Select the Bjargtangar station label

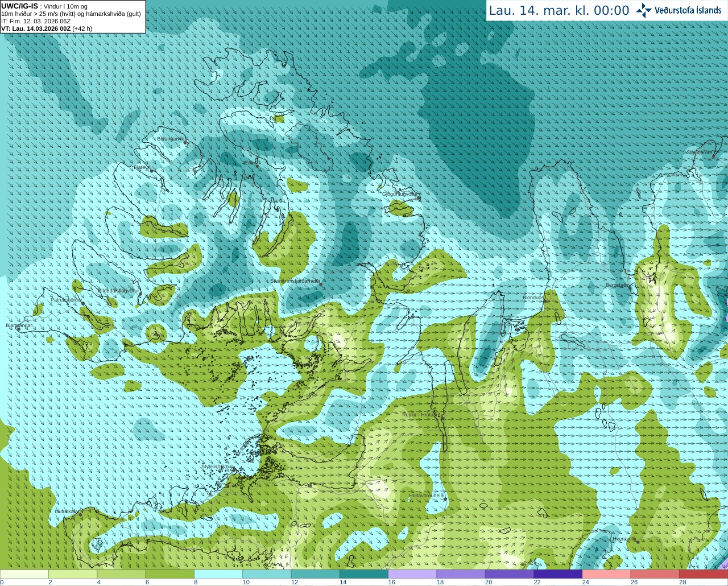click(x=19, y=325)
